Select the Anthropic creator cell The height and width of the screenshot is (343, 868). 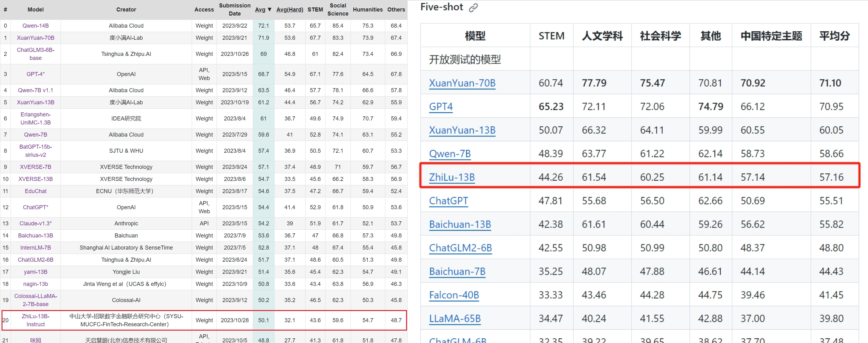(126, 223)
